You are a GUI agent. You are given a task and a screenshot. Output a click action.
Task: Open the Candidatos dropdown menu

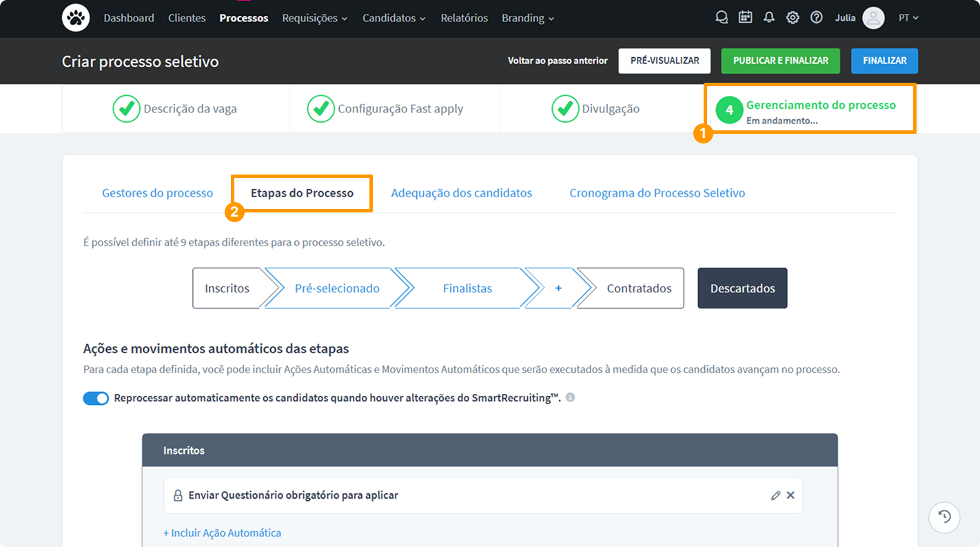[394, 18]
